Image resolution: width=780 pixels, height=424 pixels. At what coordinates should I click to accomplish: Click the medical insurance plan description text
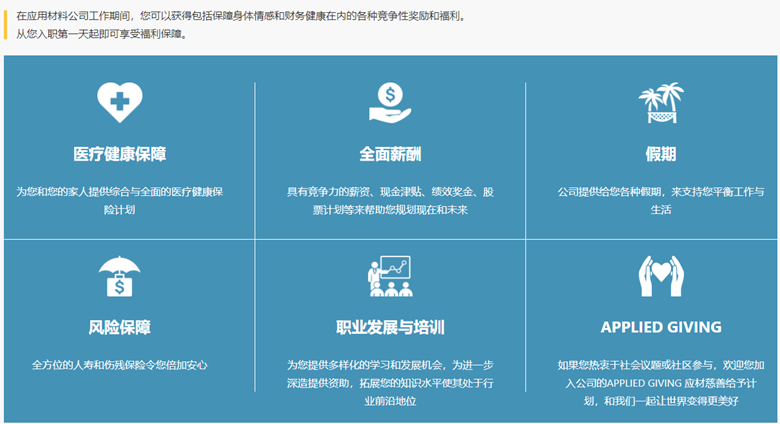(119, 200)
